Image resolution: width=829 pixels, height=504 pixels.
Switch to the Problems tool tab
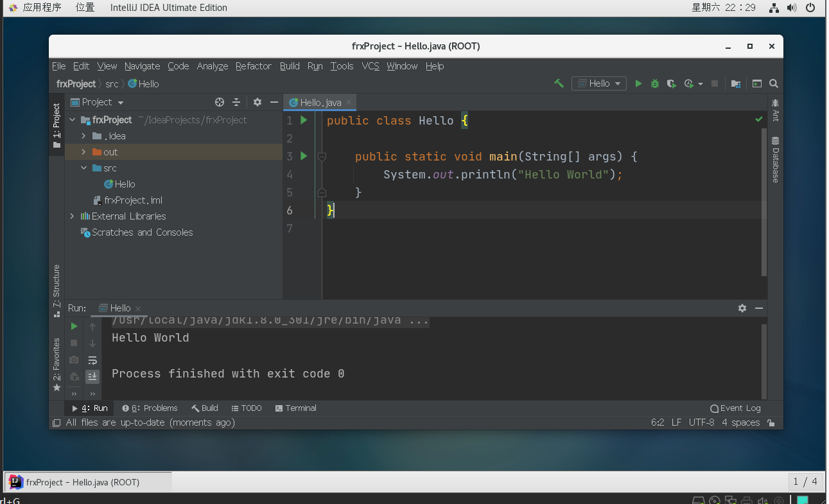[150, 408]
